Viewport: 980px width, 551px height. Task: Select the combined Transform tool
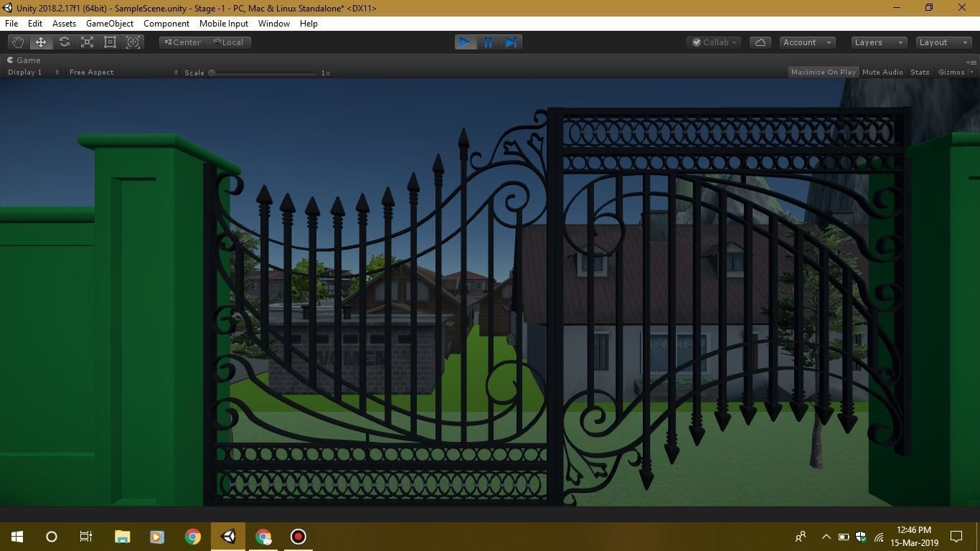(133, 42)
